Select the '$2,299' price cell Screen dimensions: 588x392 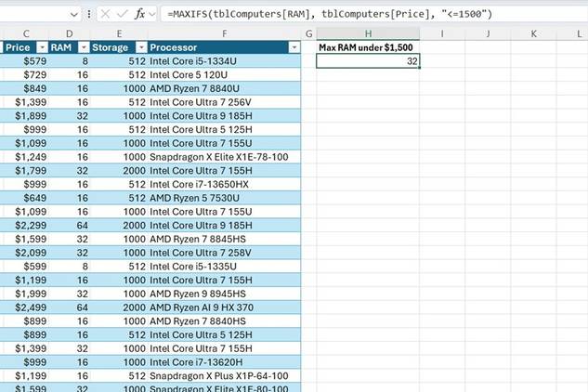point(25,226)
